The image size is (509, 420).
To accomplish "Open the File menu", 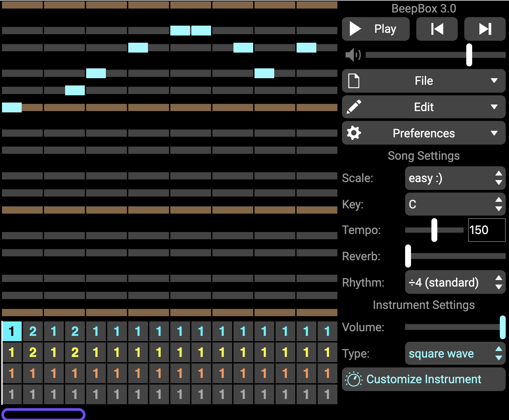I will (x=424, y=81).
